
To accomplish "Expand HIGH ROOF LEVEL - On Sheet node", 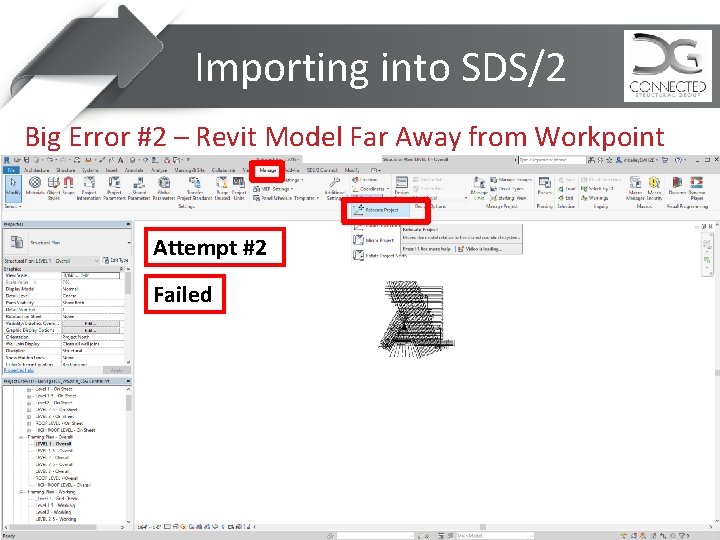I will coord(29,430).
